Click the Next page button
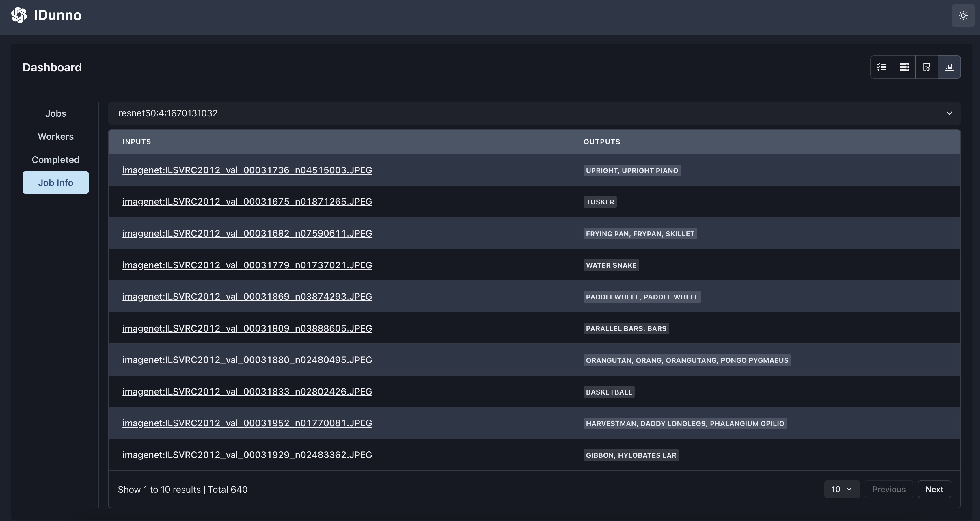Screen dimensions: 980x521 934,490
